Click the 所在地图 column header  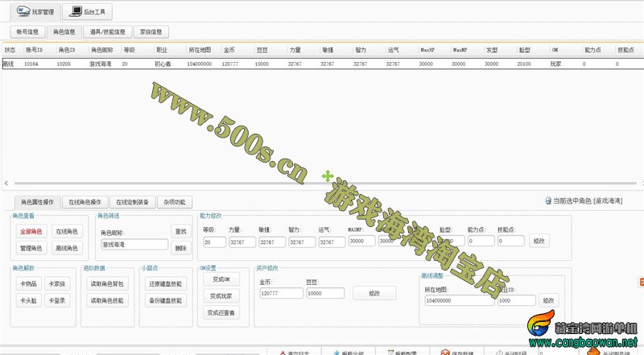tap(200, 50)
